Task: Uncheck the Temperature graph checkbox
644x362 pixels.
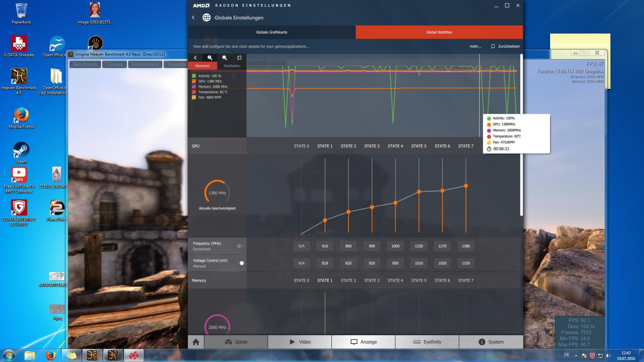Action: point(194,92)
